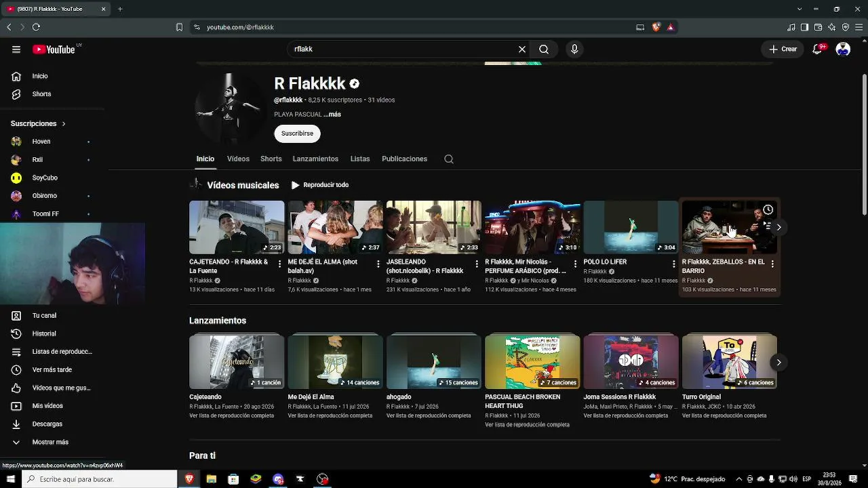Play all with Reproducir todo
Image resolution: width=868 pixels, height=488 pixels.
(319, 185)
